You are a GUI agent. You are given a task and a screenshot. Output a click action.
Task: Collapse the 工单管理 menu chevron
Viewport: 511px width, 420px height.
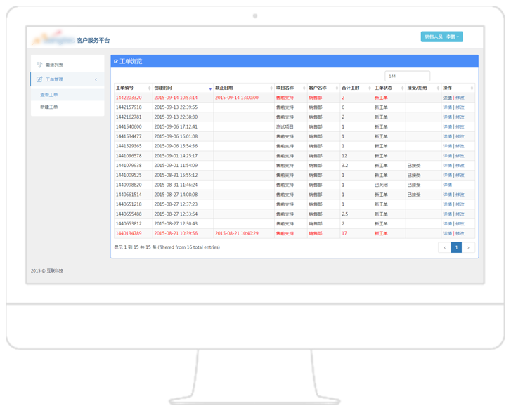point(96,79)
